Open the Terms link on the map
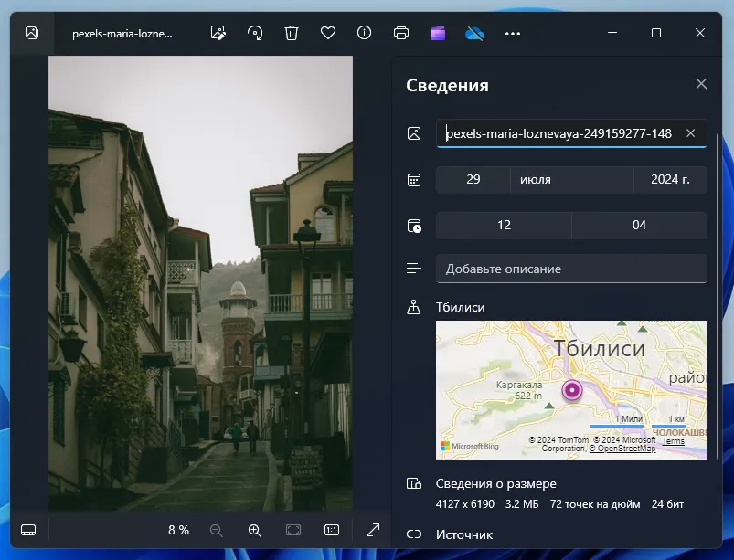This screenshot has height=560, width=734. 673,440
